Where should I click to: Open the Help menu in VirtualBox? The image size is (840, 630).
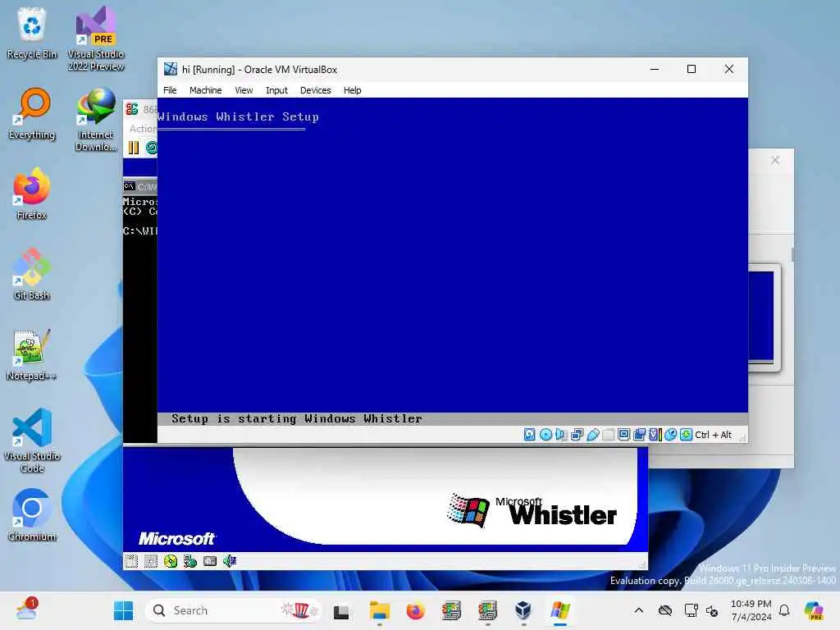pyautogui.click(x=352, y=90)
